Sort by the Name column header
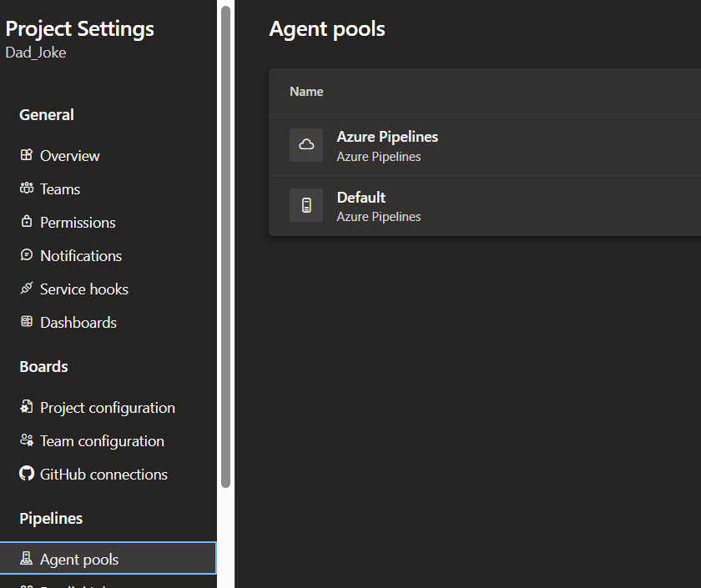This screenshot has width=701, height=588. (x=306, y=92)
